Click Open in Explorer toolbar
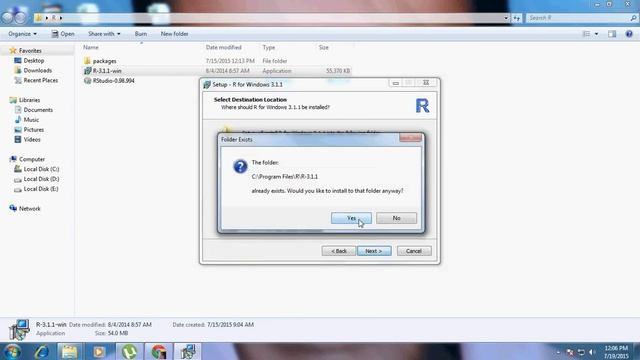 click(63, 34)
